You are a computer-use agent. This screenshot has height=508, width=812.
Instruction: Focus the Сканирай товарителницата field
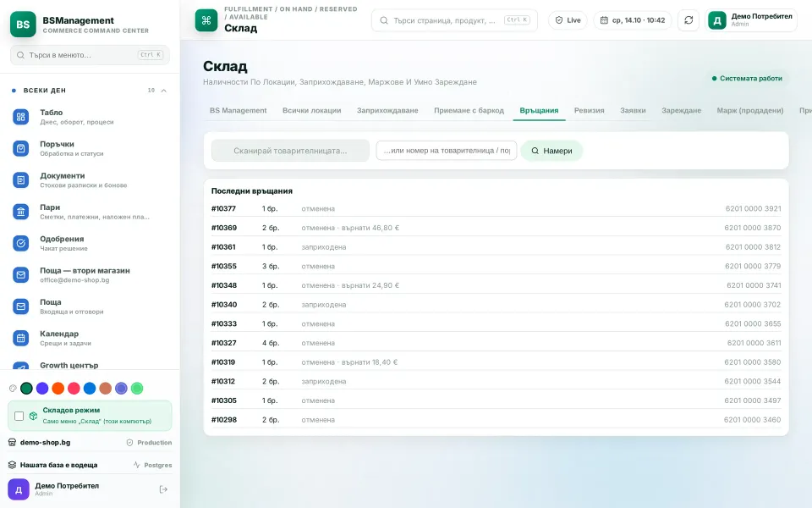[290, 151]
